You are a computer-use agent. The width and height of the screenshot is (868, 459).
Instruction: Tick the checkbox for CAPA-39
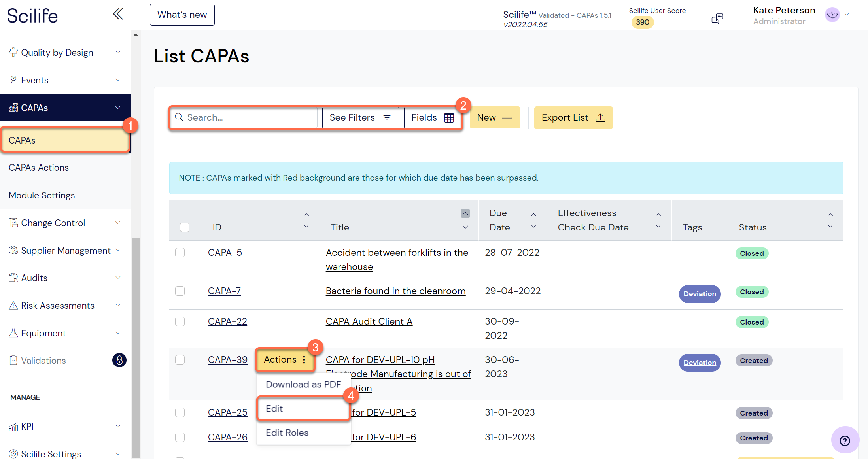point(180,360)
